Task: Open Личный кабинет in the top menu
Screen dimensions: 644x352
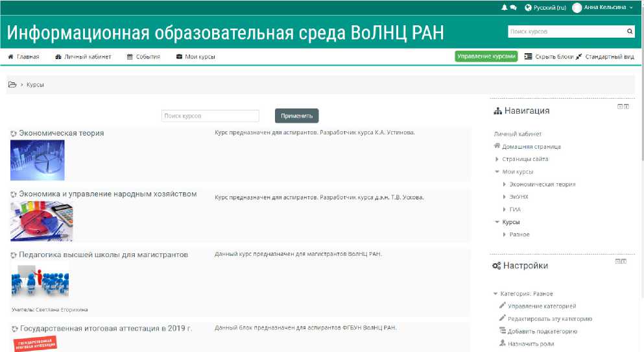Action: point(84,57)
